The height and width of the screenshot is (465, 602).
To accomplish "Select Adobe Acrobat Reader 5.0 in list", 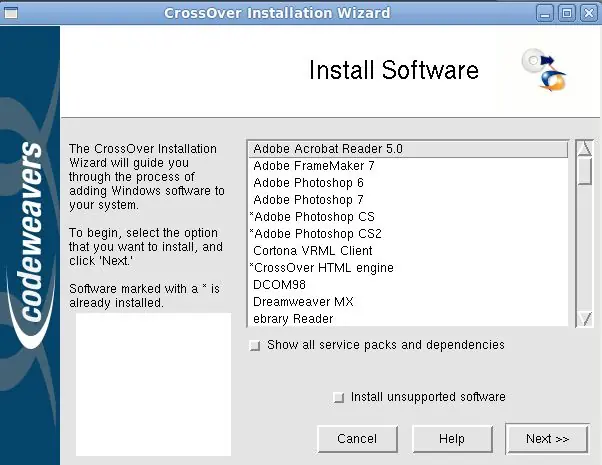I will tap(408, 149).
